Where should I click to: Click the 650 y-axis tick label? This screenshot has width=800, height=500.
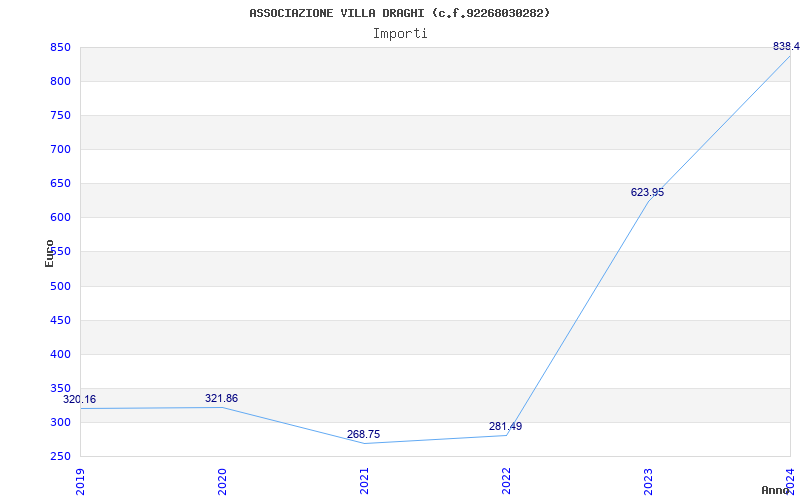point(60,184)
